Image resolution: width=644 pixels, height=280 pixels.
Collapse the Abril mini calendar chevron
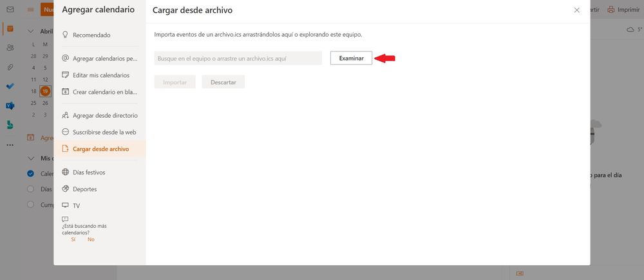(31, 31)
